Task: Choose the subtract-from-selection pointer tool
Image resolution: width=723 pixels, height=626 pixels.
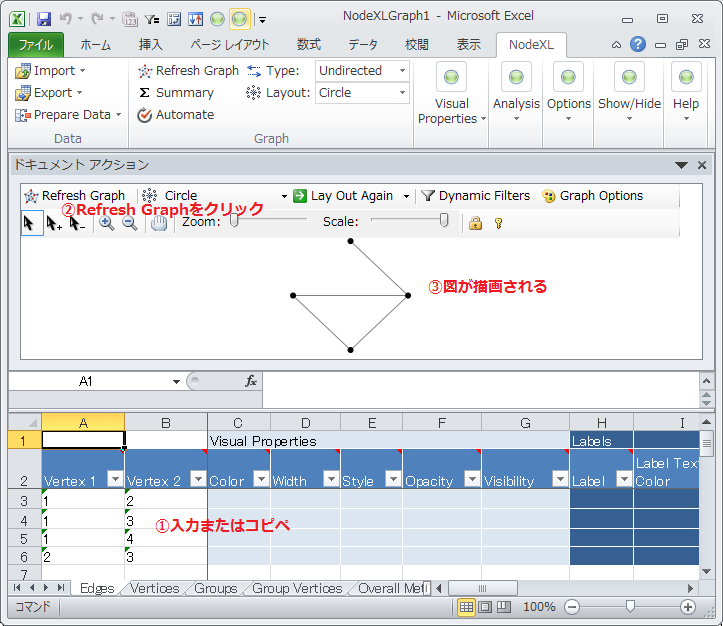Action: click(77, 224)
